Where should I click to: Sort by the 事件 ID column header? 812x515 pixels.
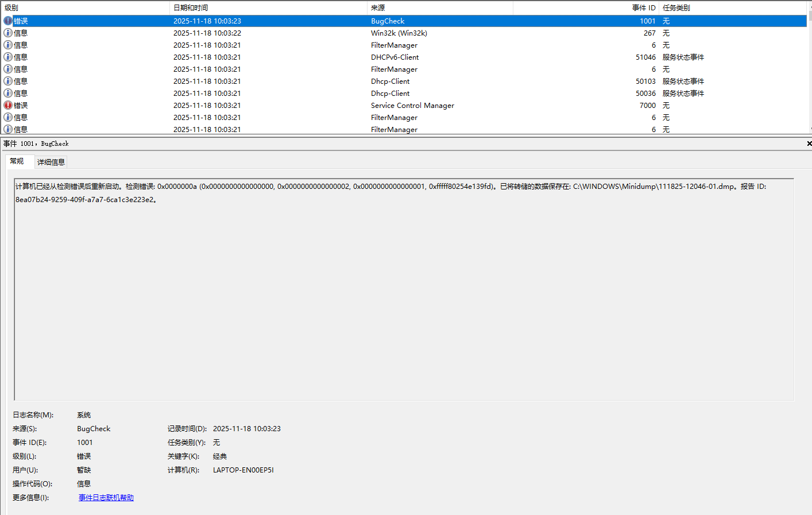tap(586, 7)
